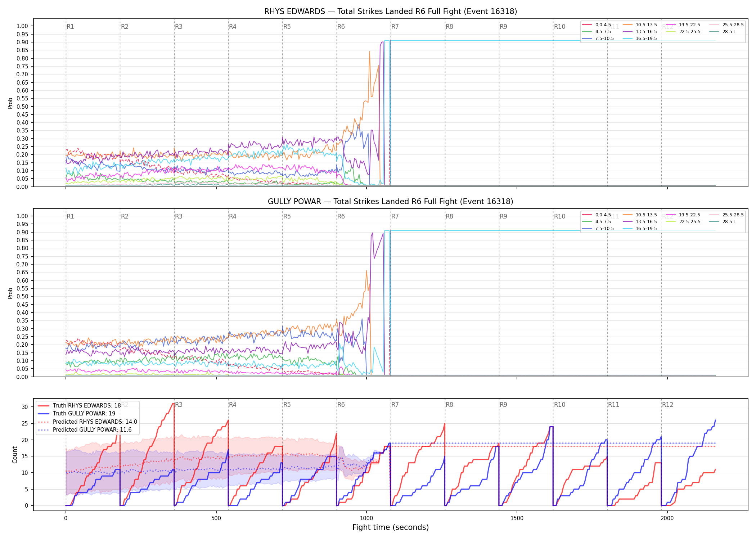Click the 10.5-13.5 legend entry in top chart
Image resolution: width=756 pixels, height=540 pixels.
pyautogui.click(x=640, y=25)
